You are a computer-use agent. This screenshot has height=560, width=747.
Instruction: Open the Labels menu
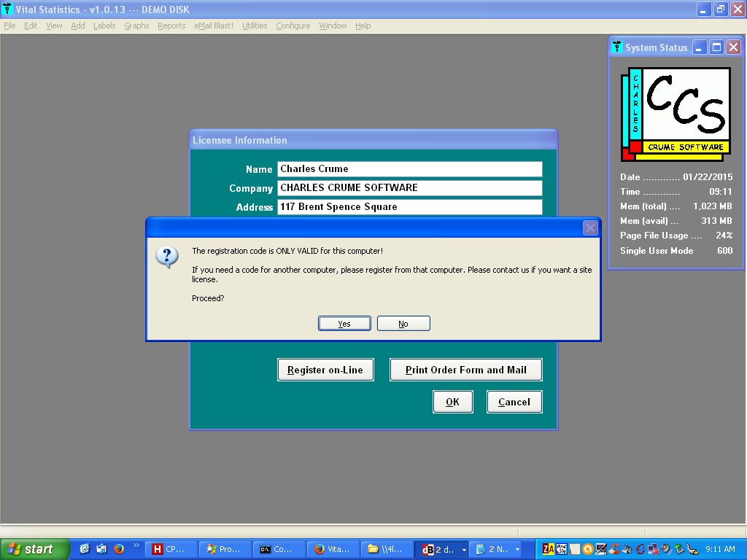(104, 26)
